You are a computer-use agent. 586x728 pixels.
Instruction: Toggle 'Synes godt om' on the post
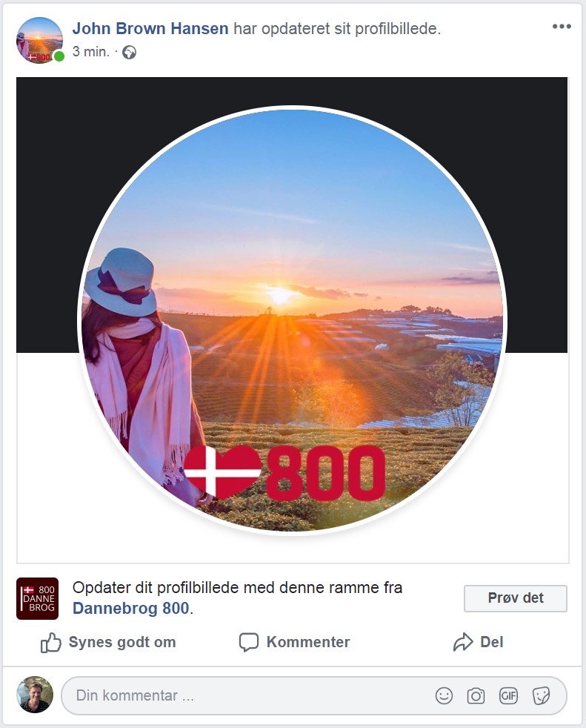[x=121, y=642]
